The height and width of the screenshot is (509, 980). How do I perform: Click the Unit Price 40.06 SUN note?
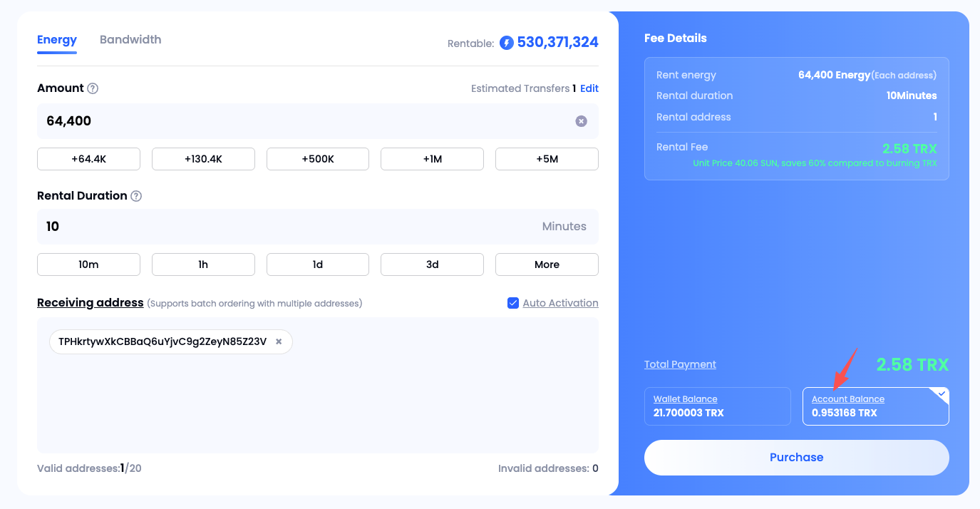point(815,163)
